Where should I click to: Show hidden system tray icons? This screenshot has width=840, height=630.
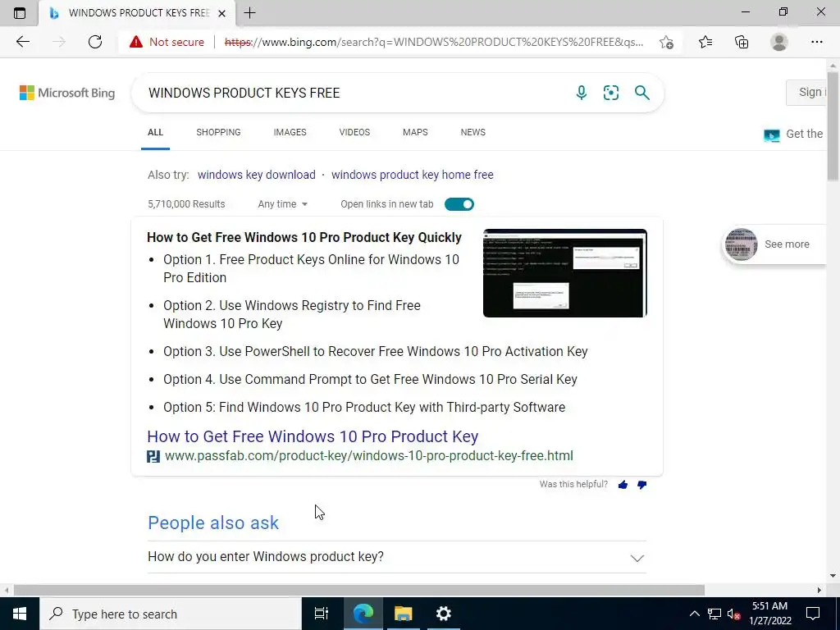tap(694, 614)
